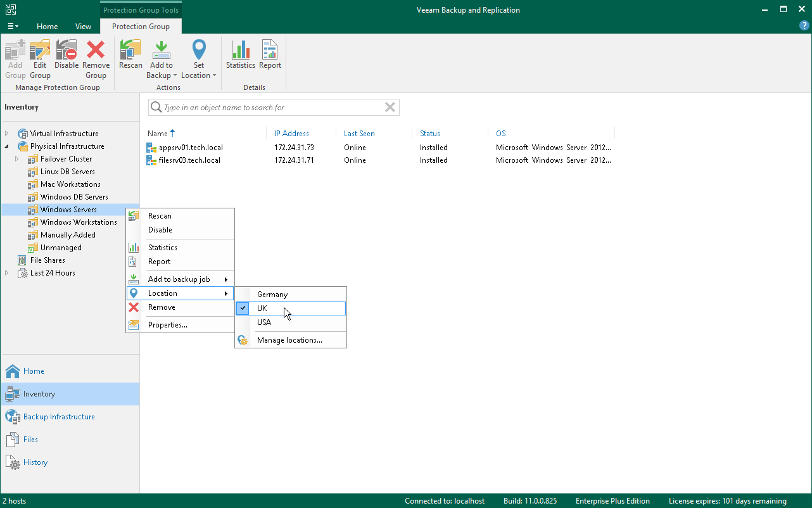Open the Set Location dropdown

(199, 60)
